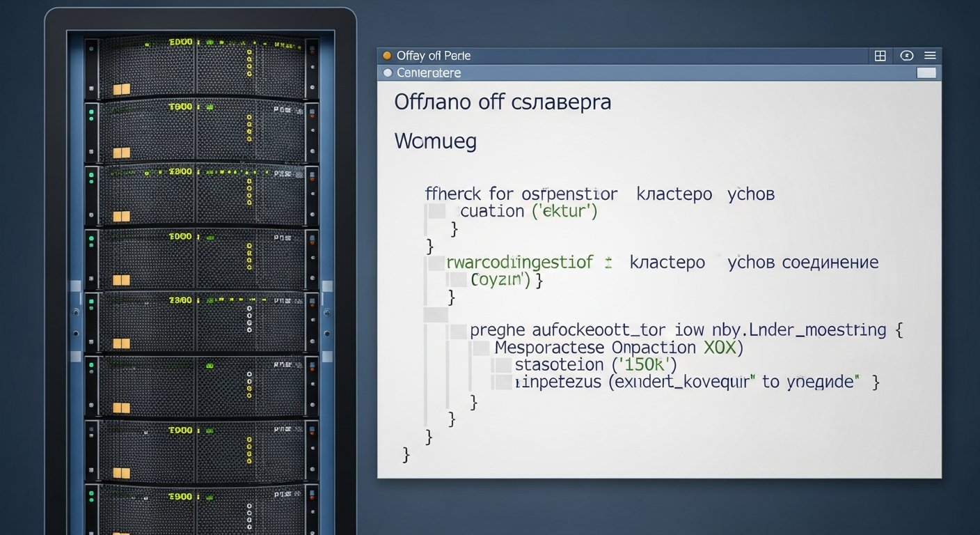Click the text "stasoteion ('150k')"
Viewport: 980px width, 535px height.
coord(596,364)
